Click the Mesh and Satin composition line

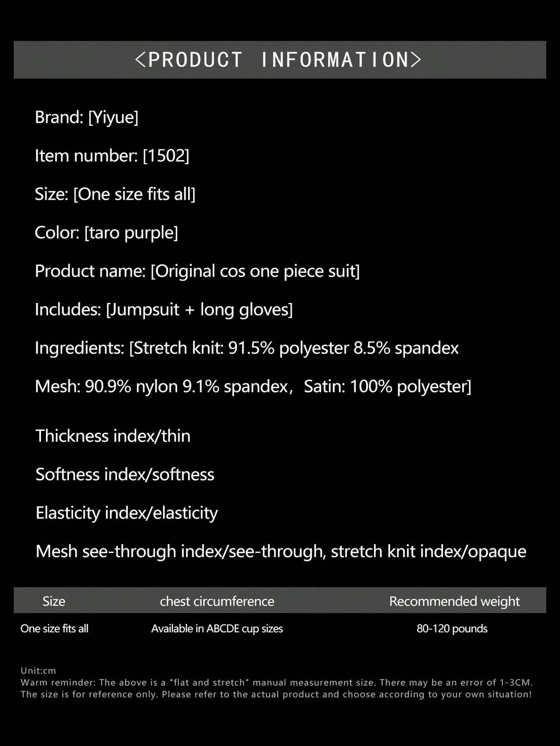[x=253, y=387]
